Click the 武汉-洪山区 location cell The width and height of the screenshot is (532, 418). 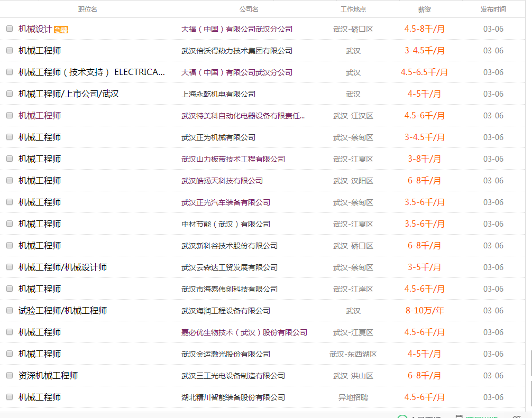point(353,376)
